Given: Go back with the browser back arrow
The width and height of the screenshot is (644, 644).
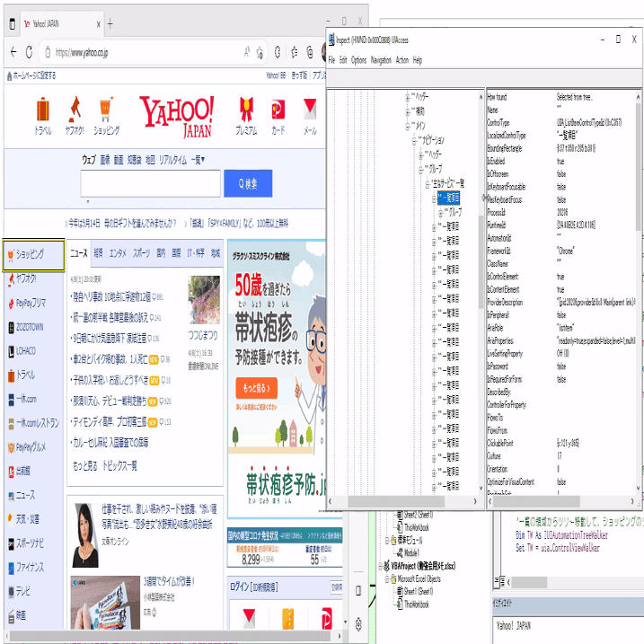Looking at the screenshot, I should point(13,52).
